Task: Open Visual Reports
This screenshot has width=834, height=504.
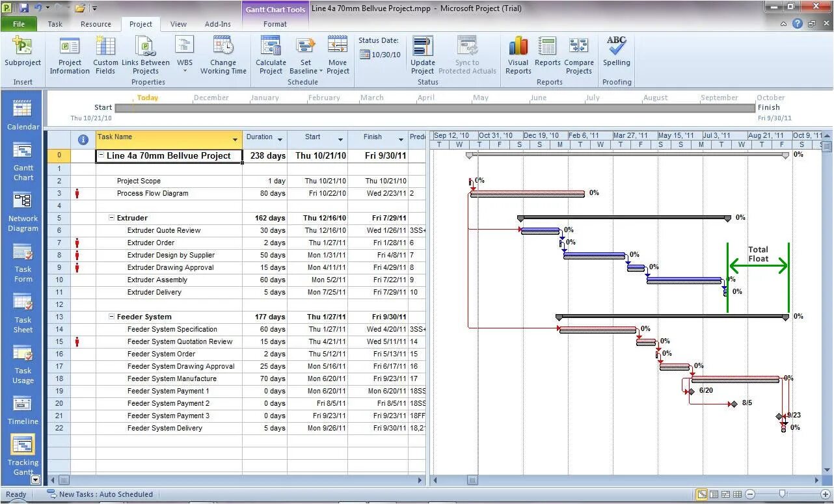Action: (518, 56)
